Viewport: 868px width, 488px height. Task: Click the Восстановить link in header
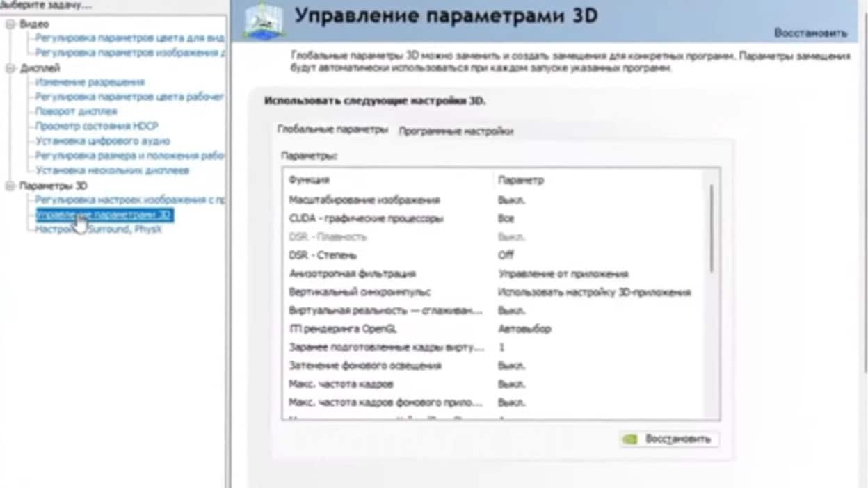pos(810,33)
